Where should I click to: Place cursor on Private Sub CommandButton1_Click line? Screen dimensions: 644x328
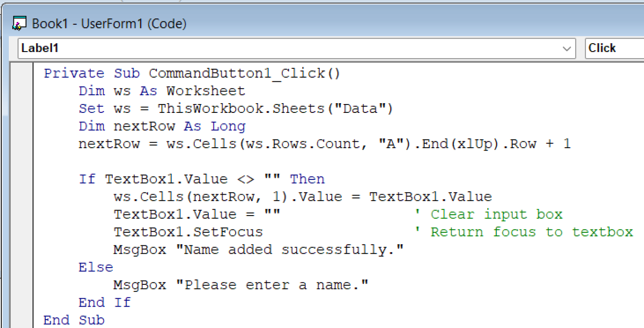point(192,73)
